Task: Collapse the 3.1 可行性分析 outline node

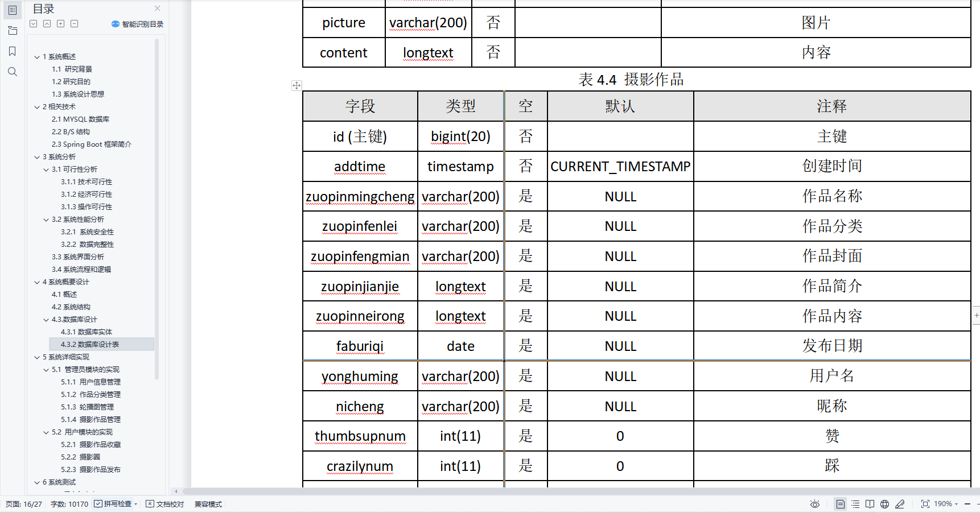Action: click(46, 169)
